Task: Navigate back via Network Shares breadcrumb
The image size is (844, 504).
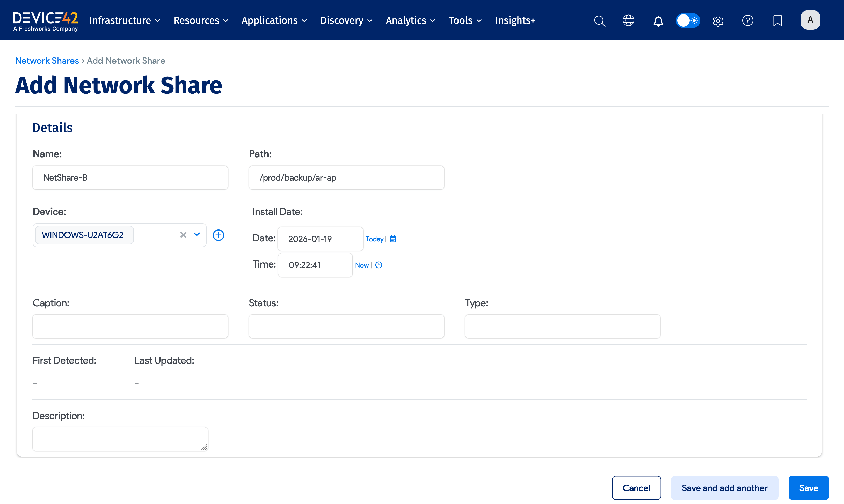Action: (47, 61)
